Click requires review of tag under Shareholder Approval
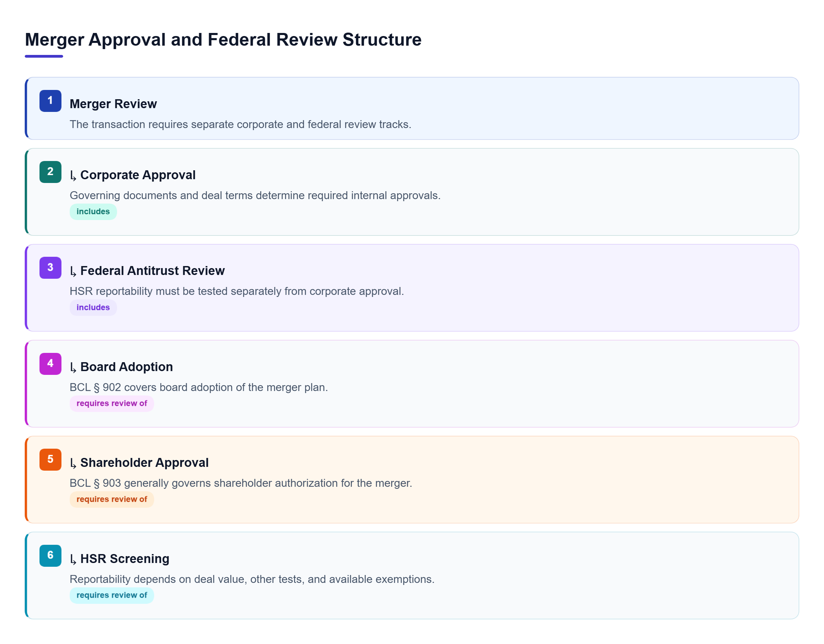This screenshot has height=644, width=824. [x=112, y=499]
